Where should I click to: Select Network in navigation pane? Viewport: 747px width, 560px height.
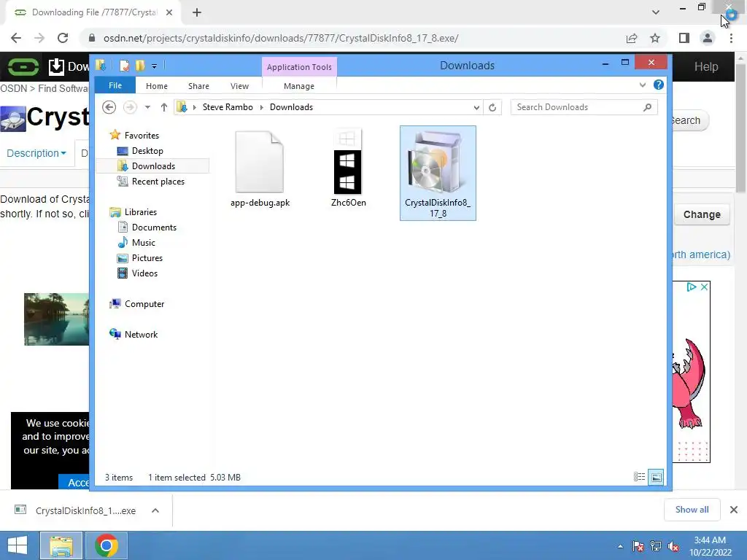point(141,334)
